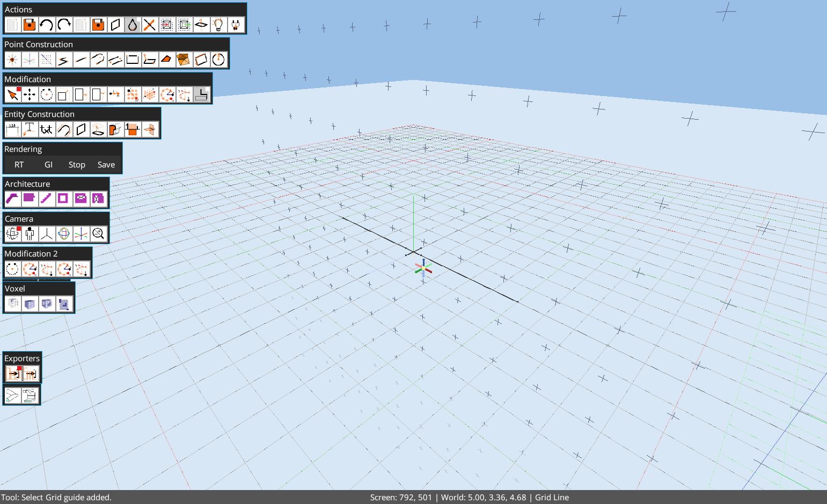
Task: Select the purple window tool with crossed box
Action: pyautogui.click(x=81, y=199)
